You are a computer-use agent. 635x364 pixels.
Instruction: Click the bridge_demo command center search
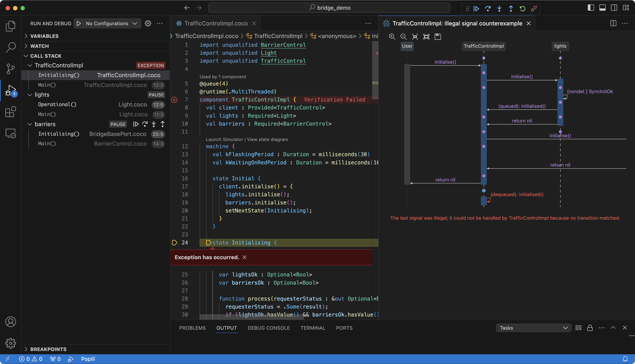tap(329, 8)
